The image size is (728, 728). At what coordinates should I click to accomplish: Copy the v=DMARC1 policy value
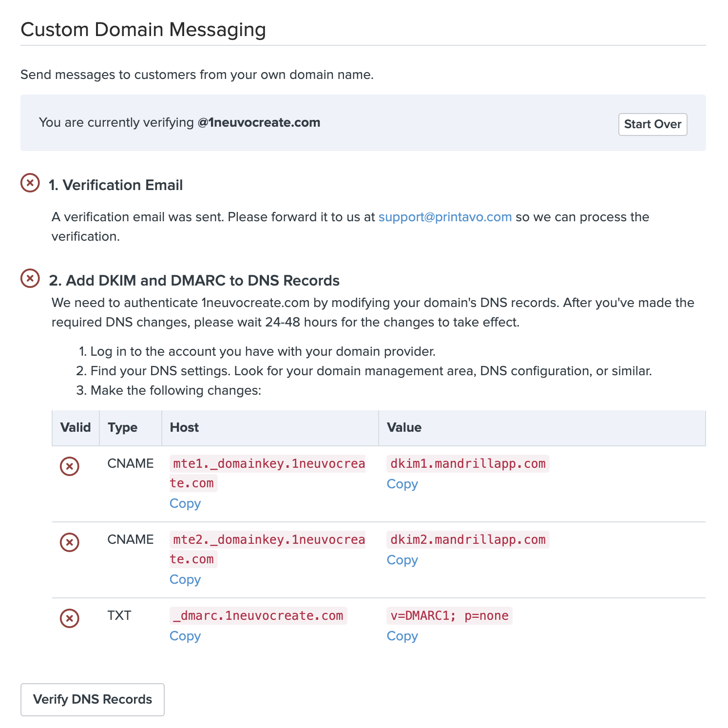point(402,636)
